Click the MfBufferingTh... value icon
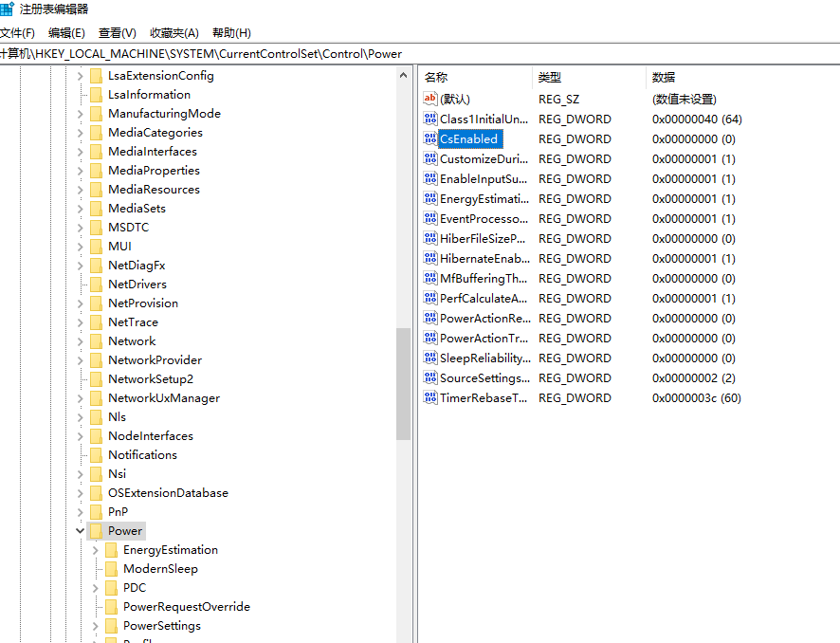 point(430,278)
